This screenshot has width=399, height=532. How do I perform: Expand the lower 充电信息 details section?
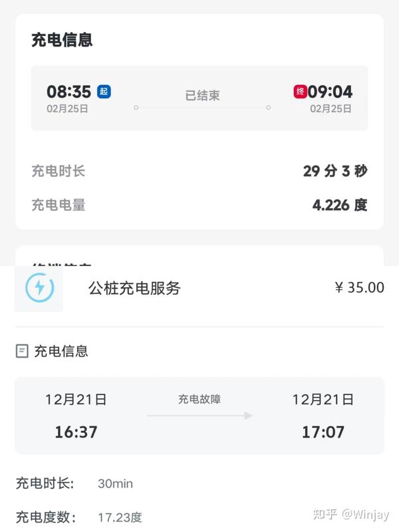click(60, 350)
